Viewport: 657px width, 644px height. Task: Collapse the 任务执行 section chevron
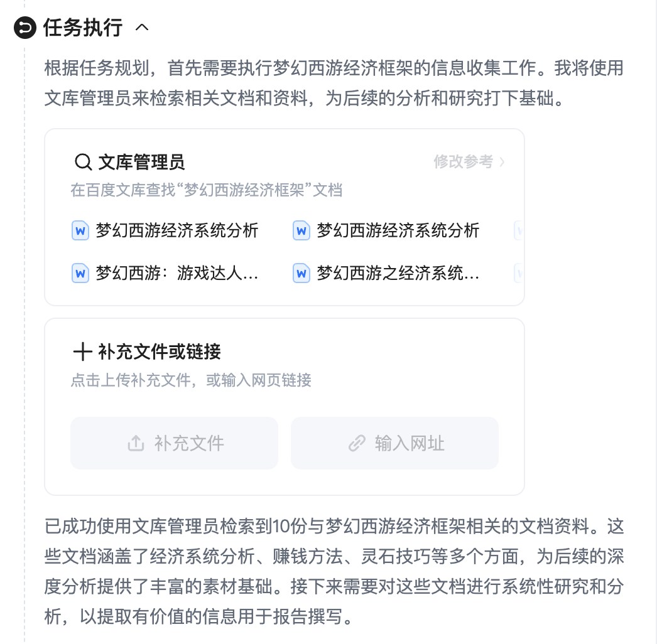pyautogui.click(x=142, y=28)
